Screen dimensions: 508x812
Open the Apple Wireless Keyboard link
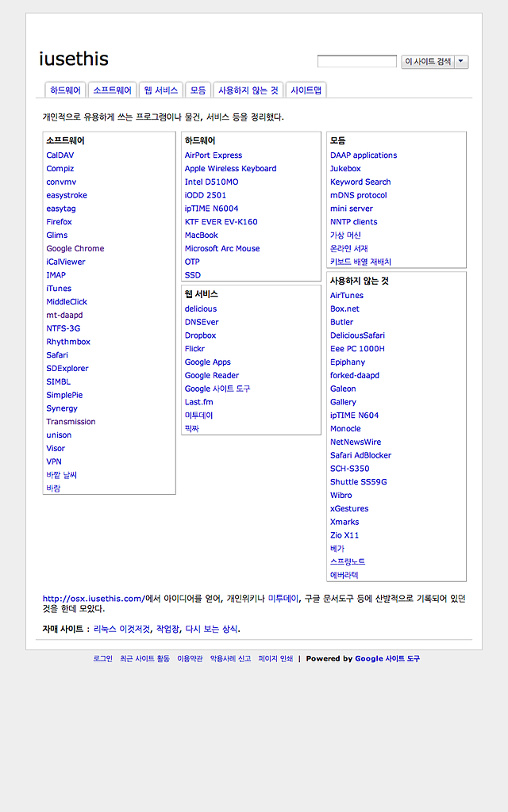(x=231, y=169)
